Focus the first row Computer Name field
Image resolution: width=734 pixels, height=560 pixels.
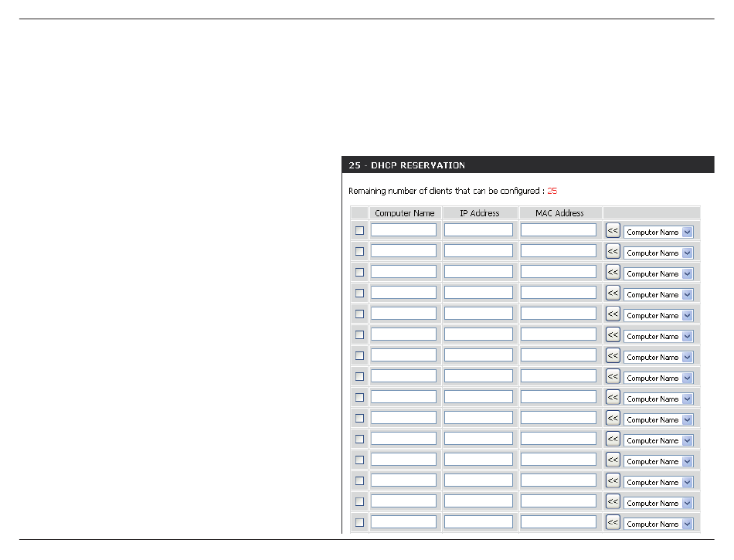(x=403, y=229)
